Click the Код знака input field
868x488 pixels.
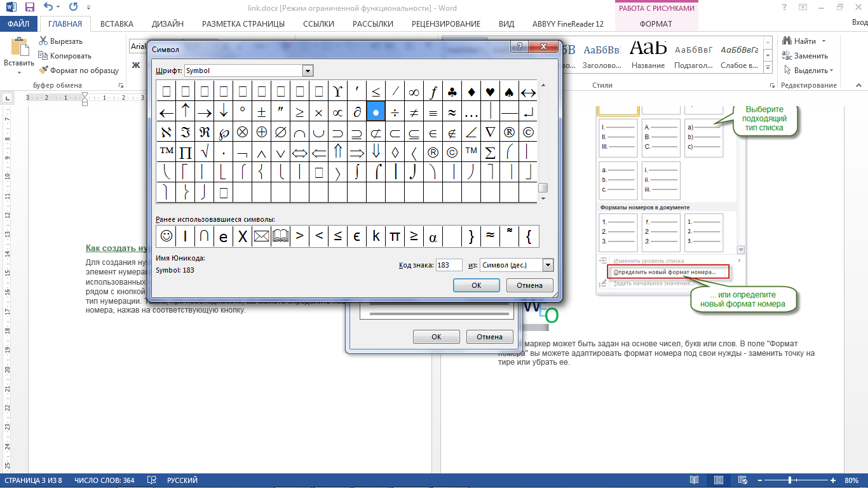(x=449, y=265)
